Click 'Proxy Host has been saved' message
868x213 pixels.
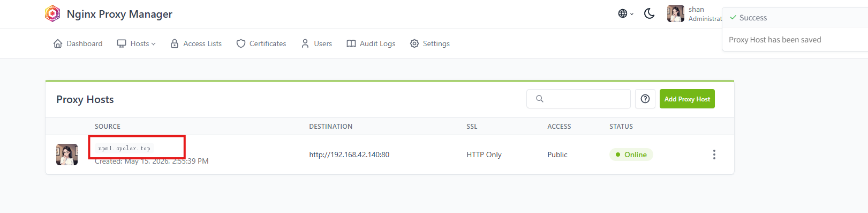(x=775, y=40)
